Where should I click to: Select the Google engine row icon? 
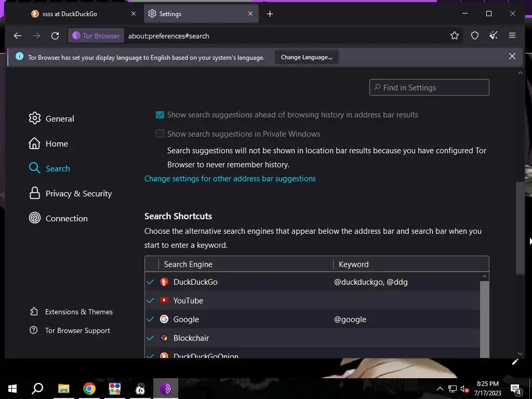pyautogui.click(x=164, y=319)
